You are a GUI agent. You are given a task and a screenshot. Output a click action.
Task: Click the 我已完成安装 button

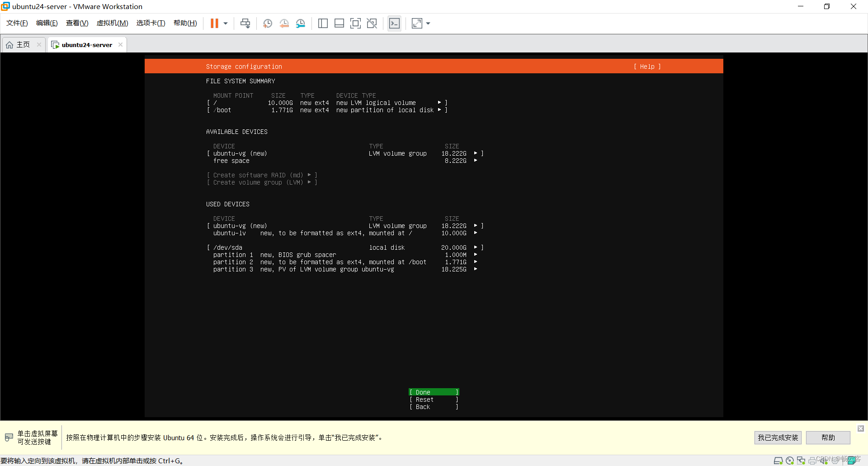pos(778,437)
